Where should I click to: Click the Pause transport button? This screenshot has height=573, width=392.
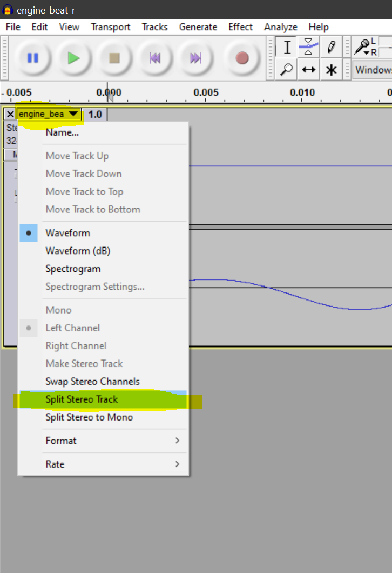pyautogui.click(x=33, y=58)
